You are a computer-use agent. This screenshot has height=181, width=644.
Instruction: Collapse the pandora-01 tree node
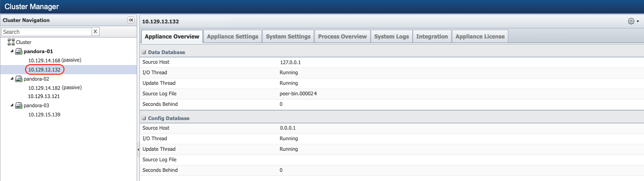coord(12,51)
